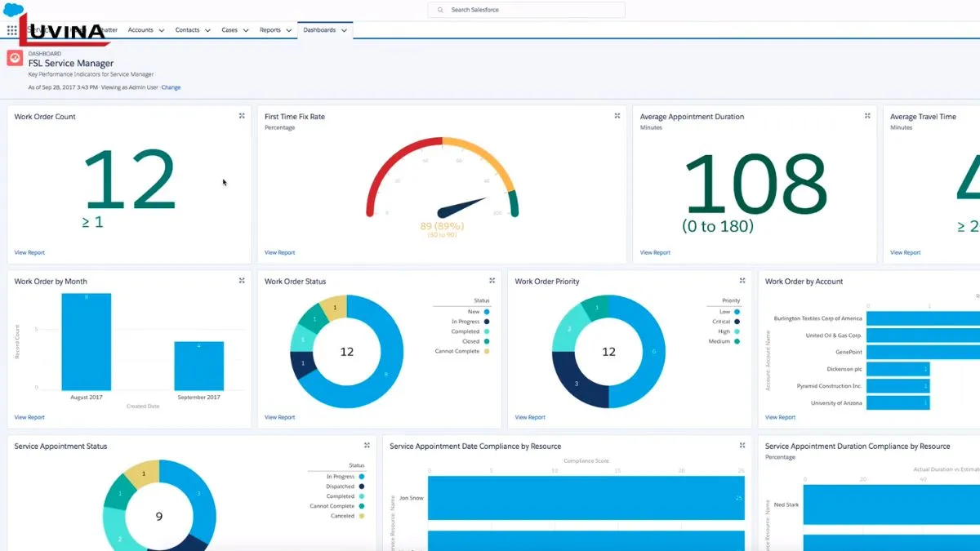Click the August 2017 bar in the chart
This screenshot has width=980, height=551.
(x=87, y=341)
